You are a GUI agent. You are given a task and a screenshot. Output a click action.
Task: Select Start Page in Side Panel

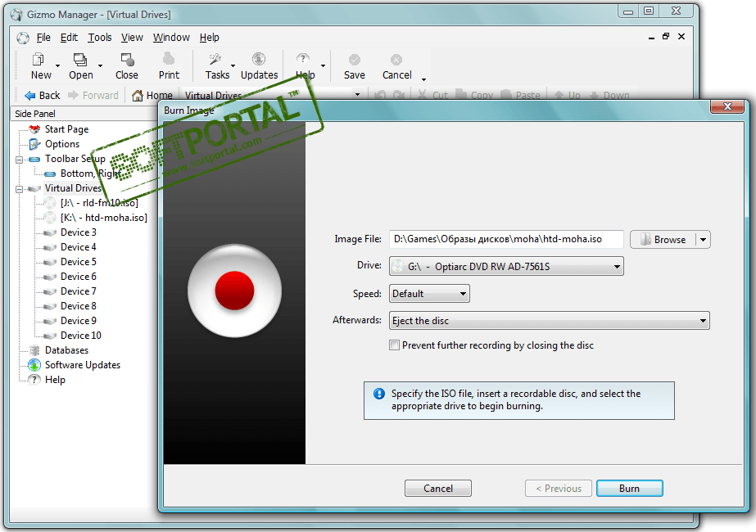[66, 129]
